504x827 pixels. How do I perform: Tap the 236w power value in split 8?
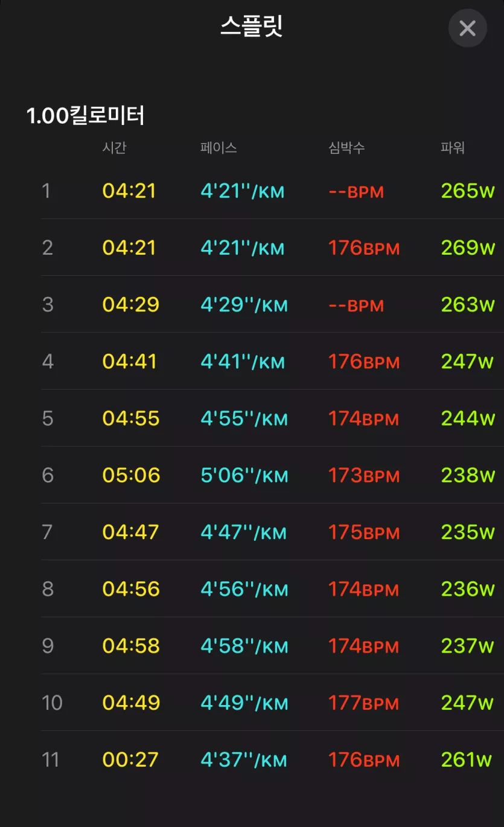point(468,589)
